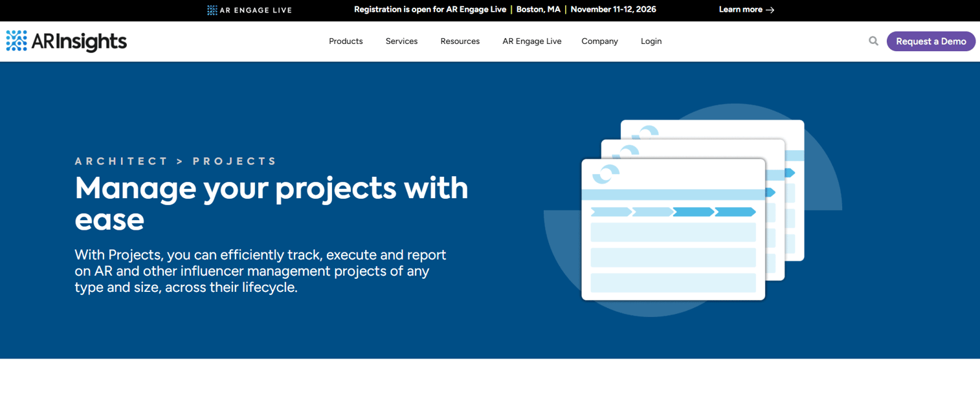
Task: Click the ARCHITECT > PROJECTS breadcrumb text
Action: click(x=176, y=161)
